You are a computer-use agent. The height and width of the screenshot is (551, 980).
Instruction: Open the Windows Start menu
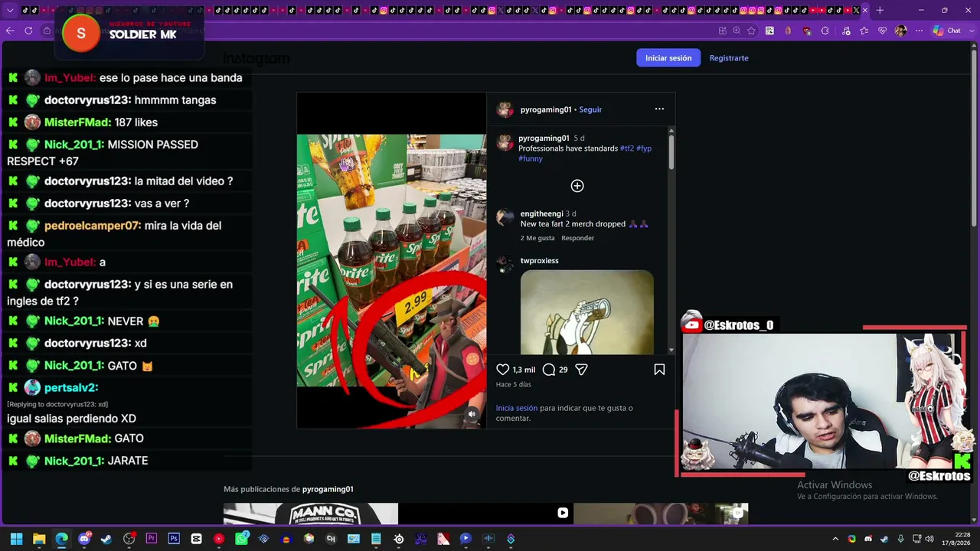pyautogui.click(x=16, y=539)
